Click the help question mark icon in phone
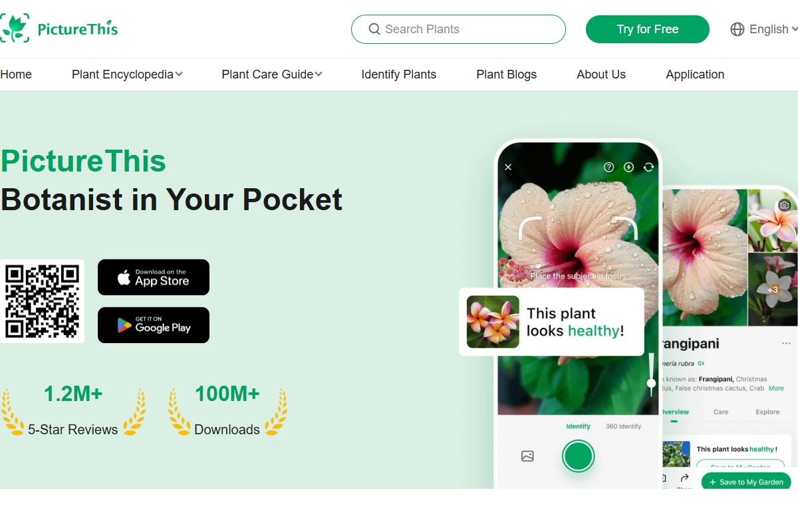Viewport: 798px width, 532px height. pyautogui.click(x=608, y=167)
